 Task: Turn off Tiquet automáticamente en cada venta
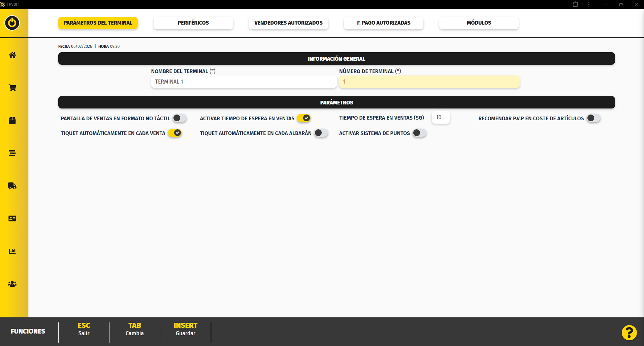tap(175, 133)
